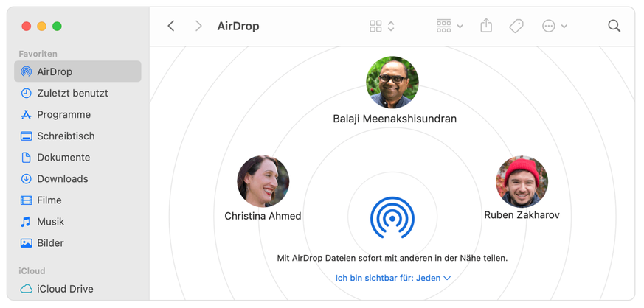Click 'Mit AirDrop Dateien sofort' description text
This screenshot has width=644, height=308.
392,259
